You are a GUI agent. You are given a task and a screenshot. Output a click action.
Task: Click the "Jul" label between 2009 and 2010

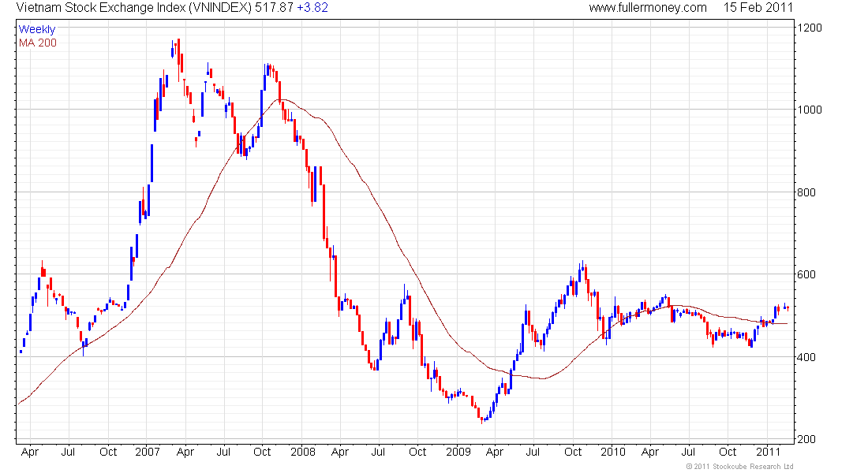pyautogui.click(x=533, y=452)
